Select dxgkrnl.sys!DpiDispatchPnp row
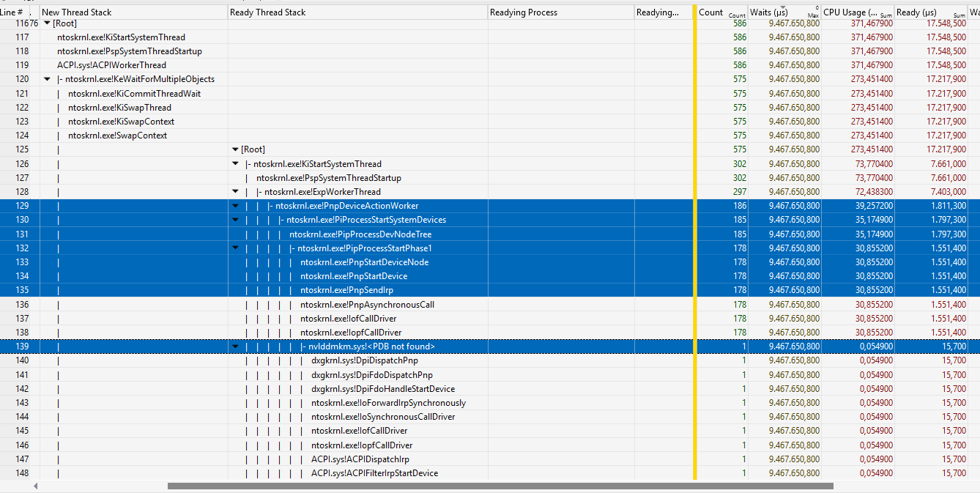The height and width of the screenshot is (493, 980). click(x=365, y=360)
